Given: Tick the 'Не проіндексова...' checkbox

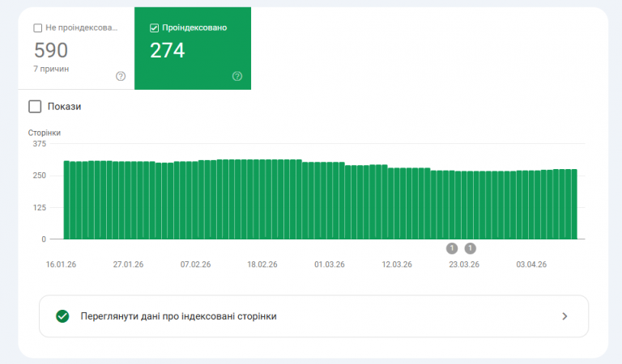Looking at the screenshot, I should coord(38,28).
